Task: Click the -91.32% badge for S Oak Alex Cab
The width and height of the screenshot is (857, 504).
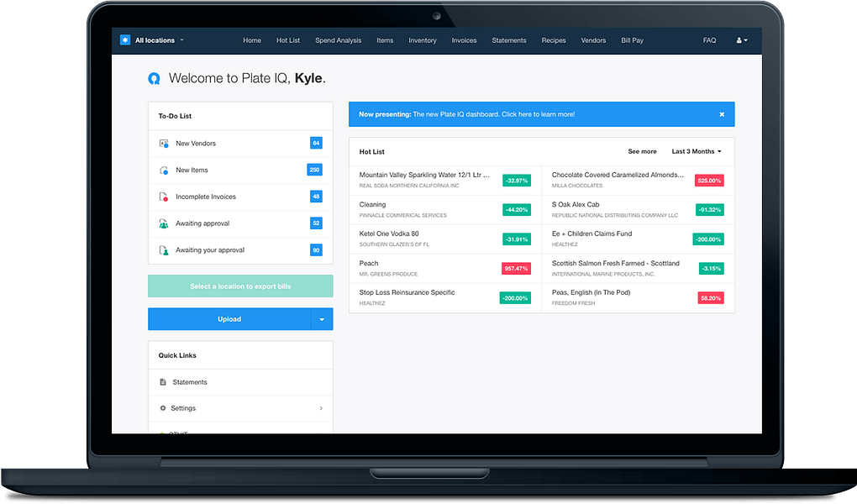Action: (709, 210)
